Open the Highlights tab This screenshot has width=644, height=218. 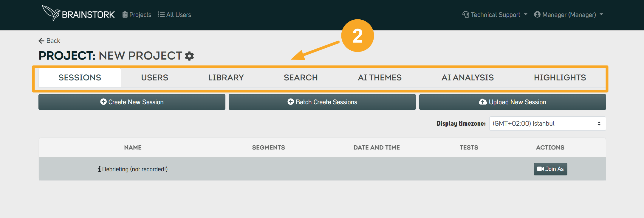[x=560, y=78]
